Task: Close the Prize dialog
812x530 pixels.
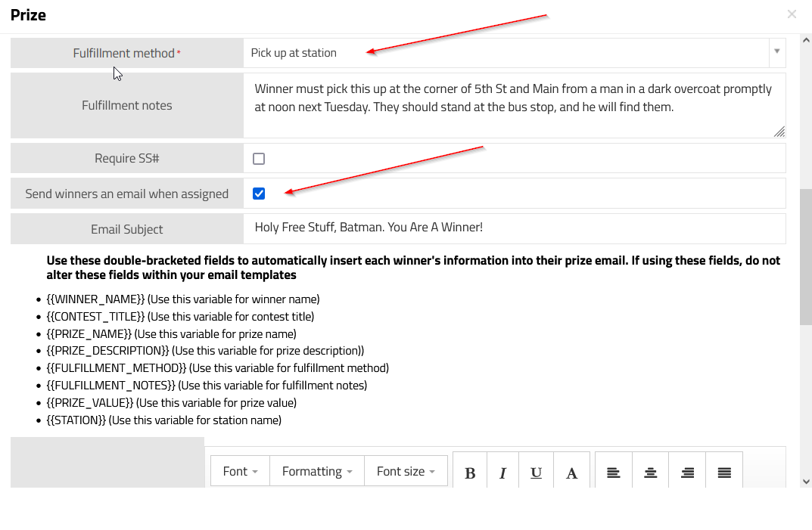Action: pyautogui.click(x=792, y=14)
